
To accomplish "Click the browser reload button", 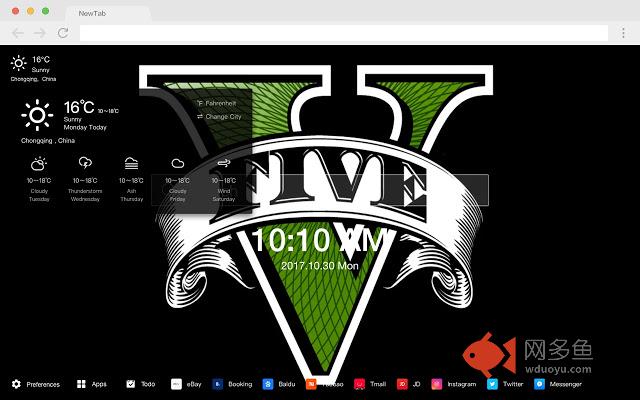I will point(63,33).
